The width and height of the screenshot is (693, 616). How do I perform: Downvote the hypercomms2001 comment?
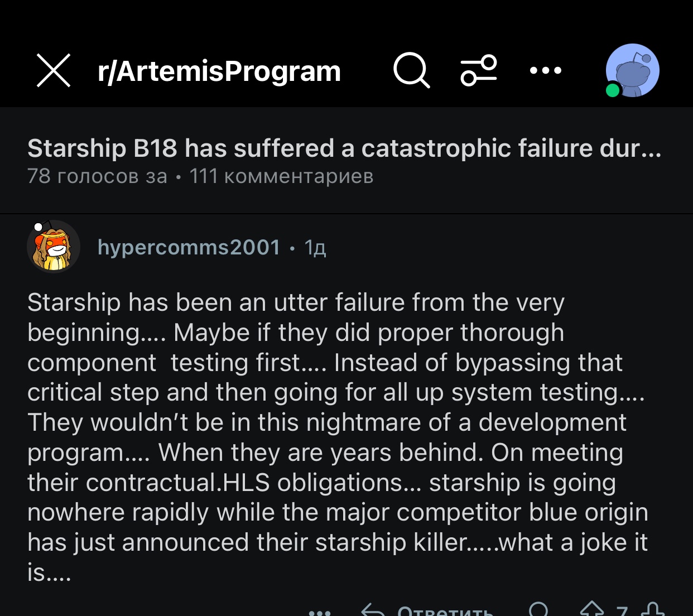(652, 610)
